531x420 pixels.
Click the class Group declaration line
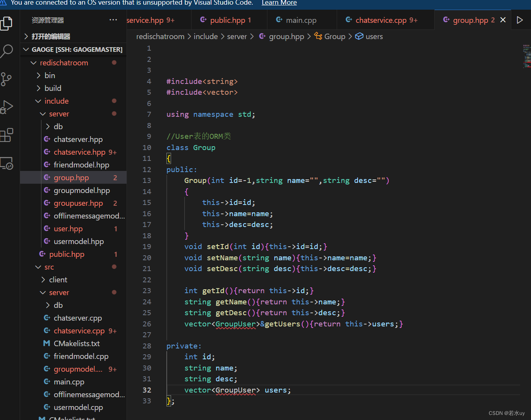191,147
